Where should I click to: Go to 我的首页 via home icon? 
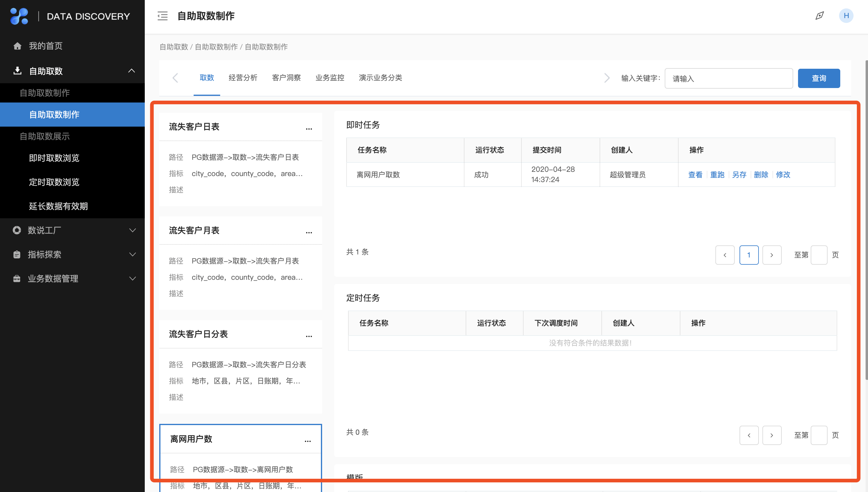click(x=17, y=46)
